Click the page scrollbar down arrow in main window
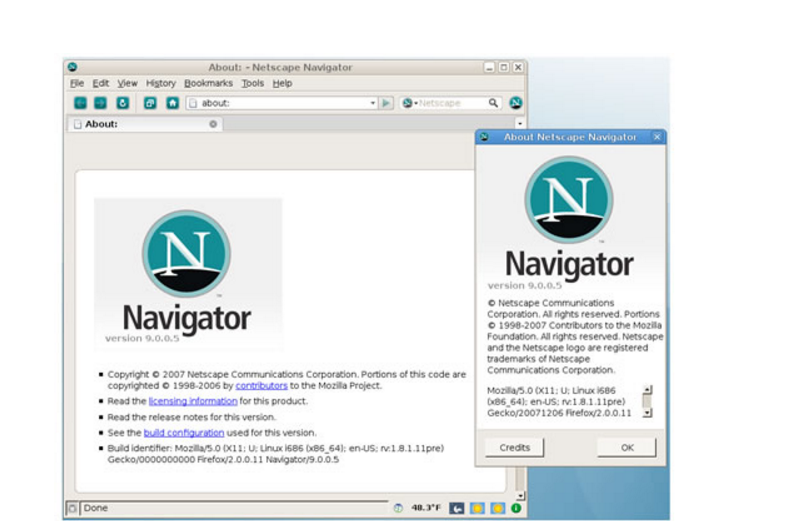This screenshot has width=790, height=527. (520, 496)
